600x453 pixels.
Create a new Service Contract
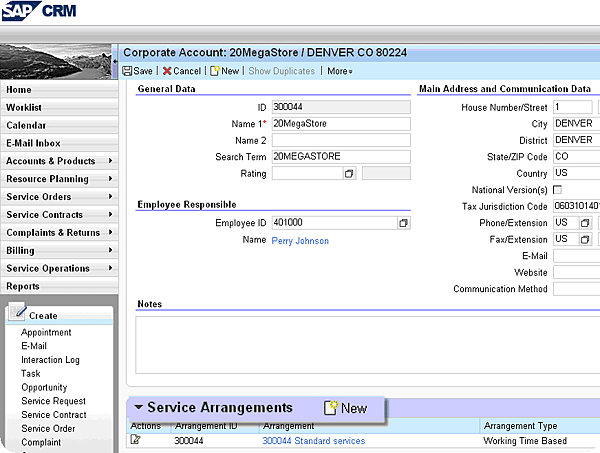pyautogui.click(x=54, y=415)
